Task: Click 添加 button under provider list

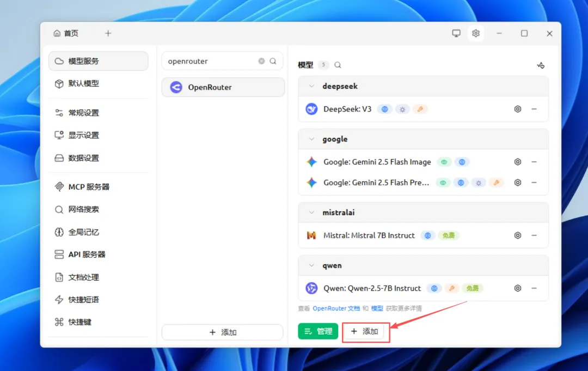Action: pos(222,332)
